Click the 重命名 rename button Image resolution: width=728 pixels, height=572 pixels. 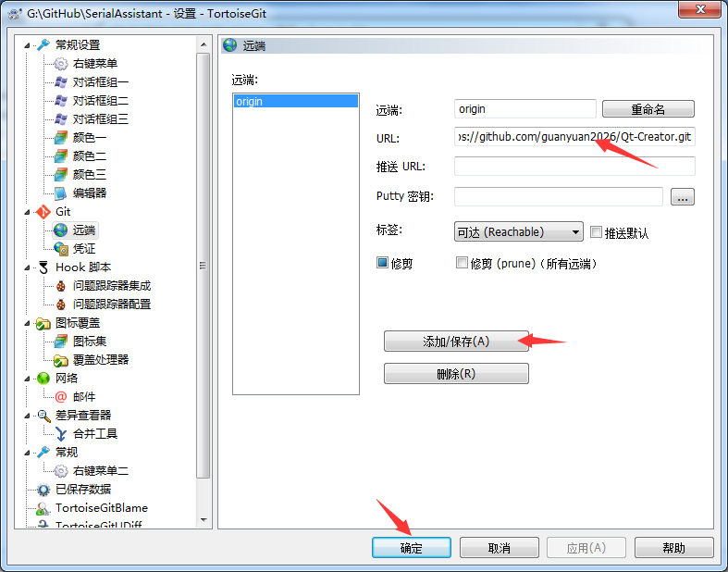[x=648, y=109]
